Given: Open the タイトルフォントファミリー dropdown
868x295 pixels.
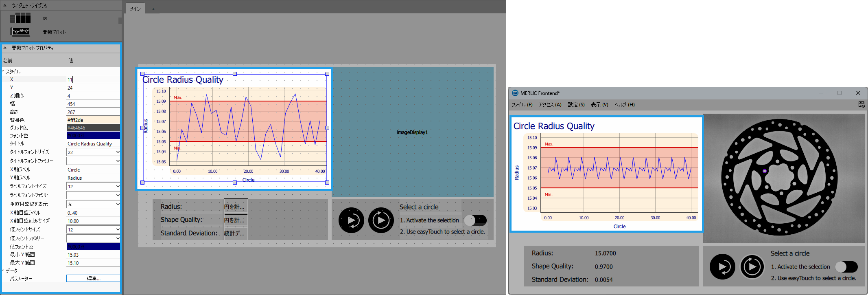Looking at the screenshot, I should pyautogui.click(x=93, y=161).
